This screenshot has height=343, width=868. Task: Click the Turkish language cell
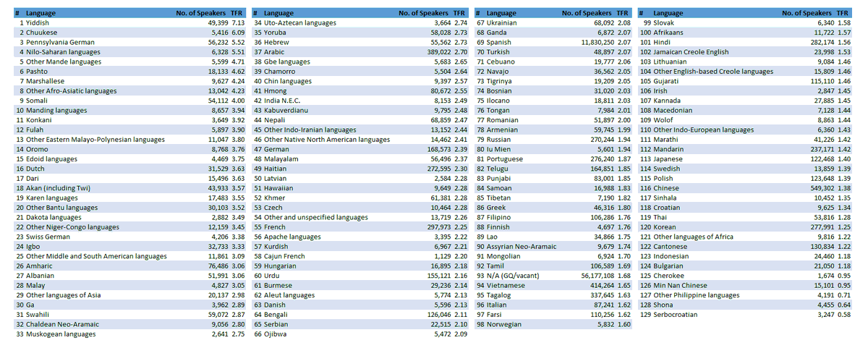pyautogui.click(x=498, y=52)
